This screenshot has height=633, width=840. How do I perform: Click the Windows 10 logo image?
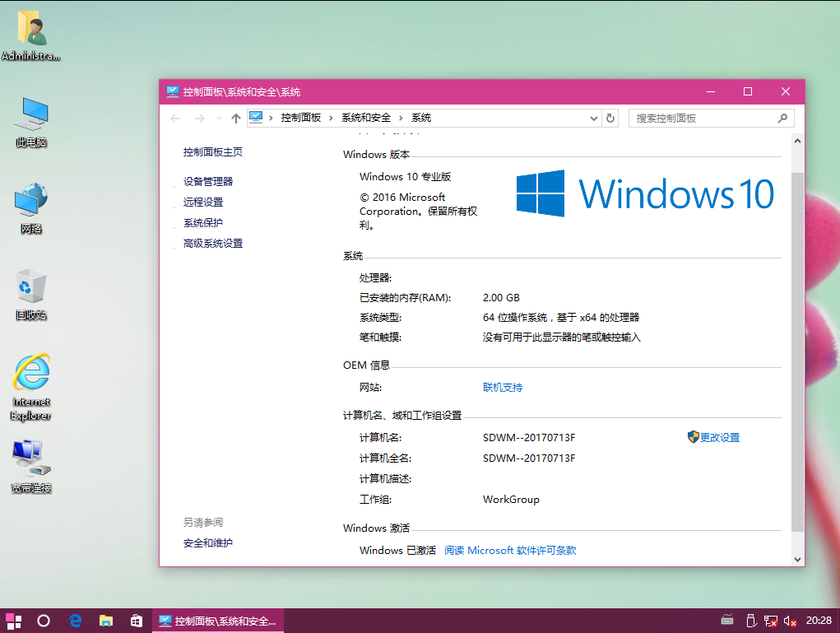click(645, 193)
